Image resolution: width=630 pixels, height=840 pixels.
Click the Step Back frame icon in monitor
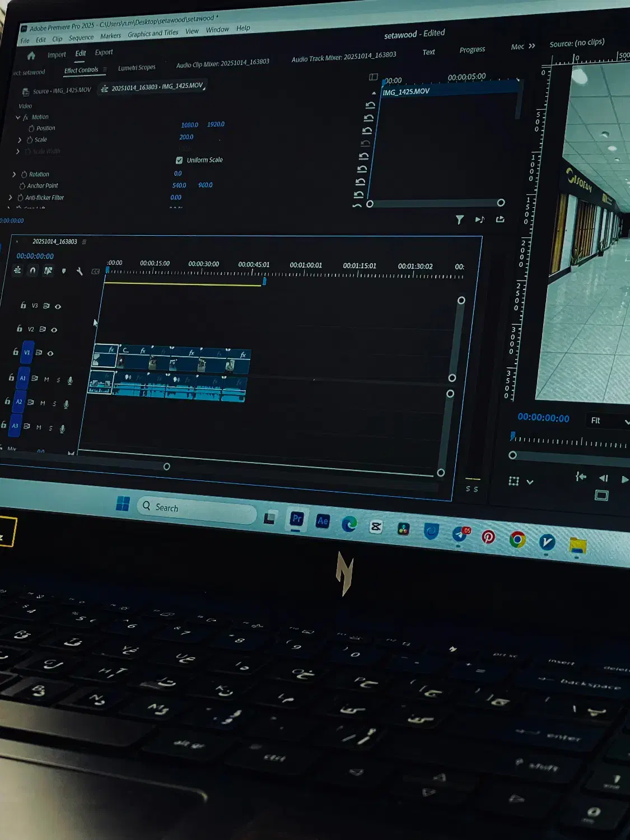pyautogui.click(x=603, y=478)
